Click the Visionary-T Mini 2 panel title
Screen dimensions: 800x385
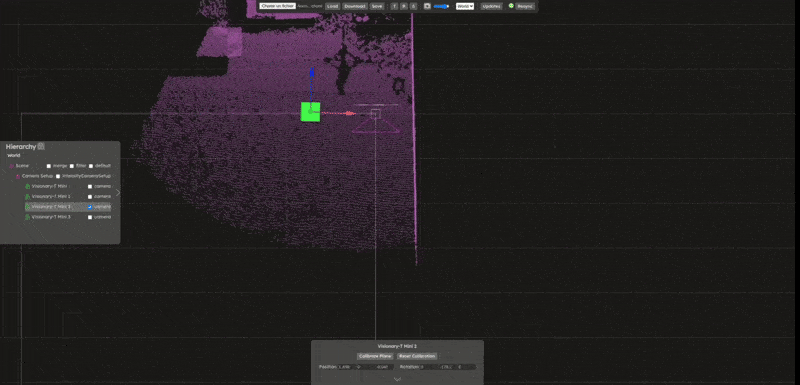[x=397, y=346]
